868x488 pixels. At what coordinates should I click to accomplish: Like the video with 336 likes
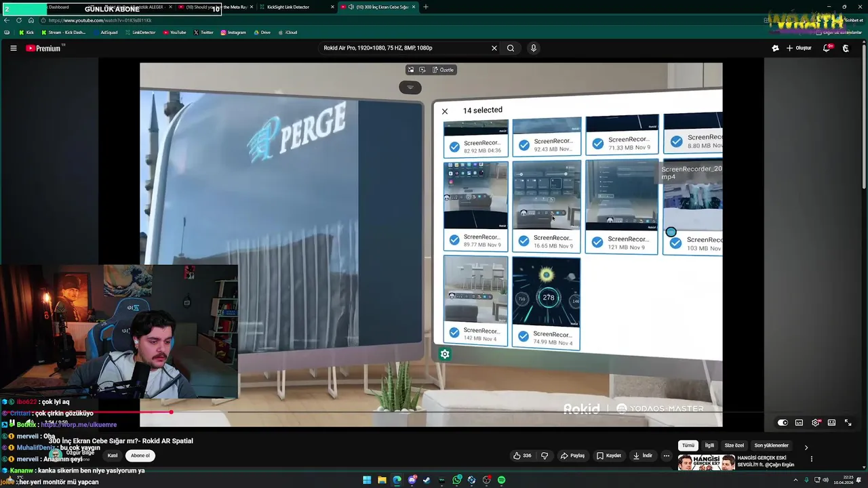[x=522, y=456]
